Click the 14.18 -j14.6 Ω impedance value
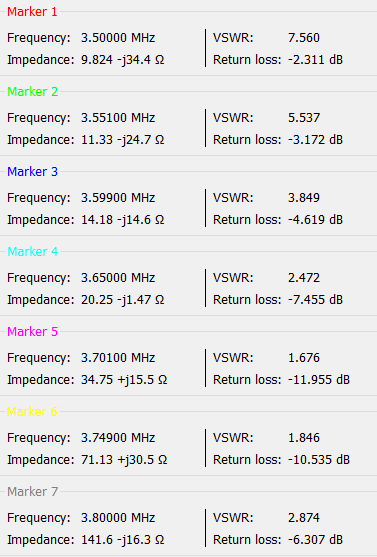Image resolution: width=377 pixels, height=557 pixels. pos(123,220)
